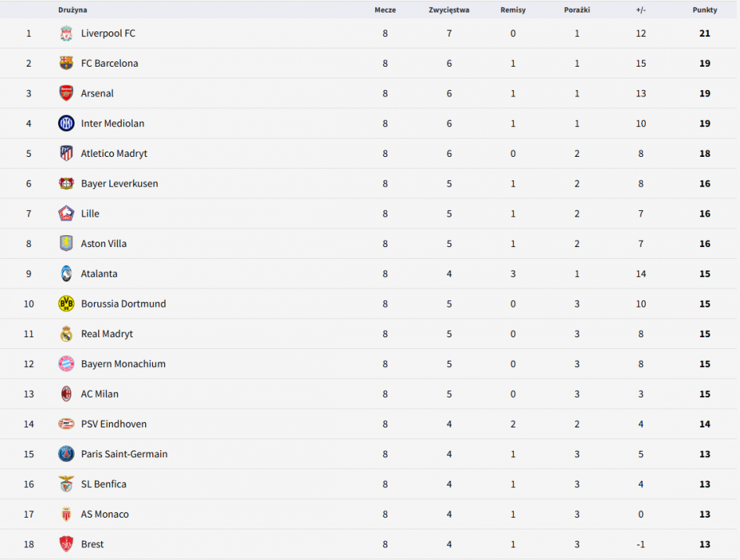
Task: Open the Aston Villa team link
Action: pos(104,244)
